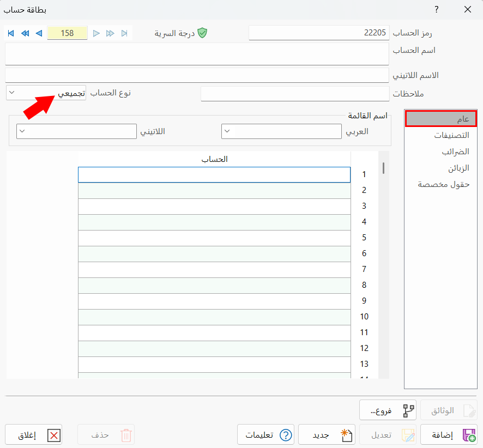Click the جديد button
Image resolution: width=483 pixels, height=448 pixels.
click(327, 434)
